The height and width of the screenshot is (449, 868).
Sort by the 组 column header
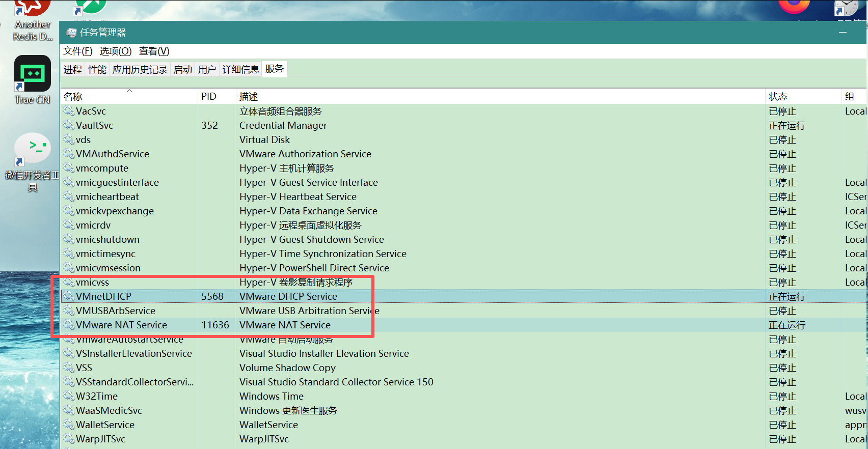[854, 96]
